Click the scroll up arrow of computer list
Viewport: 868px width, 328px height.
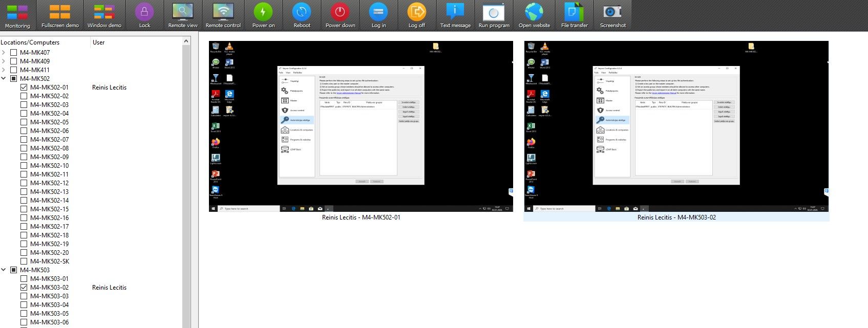[x=186, y=41]
